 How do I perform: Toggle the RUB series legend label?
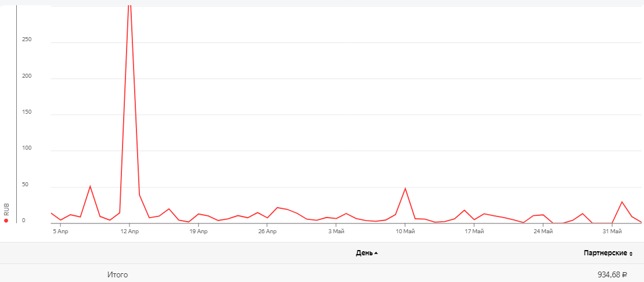pos(6,209)
